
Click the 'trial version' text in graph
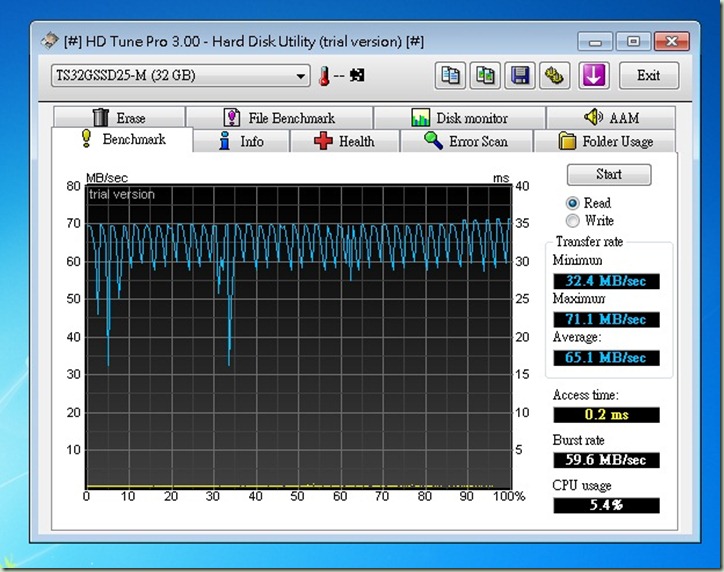pos(121,194)
